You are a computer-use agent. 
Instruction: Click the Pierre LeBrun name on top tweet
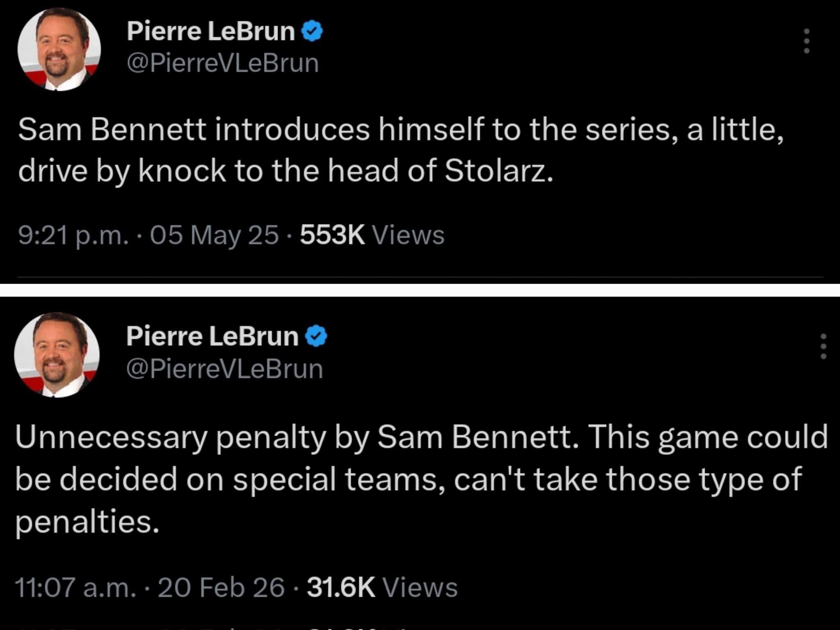210,31
